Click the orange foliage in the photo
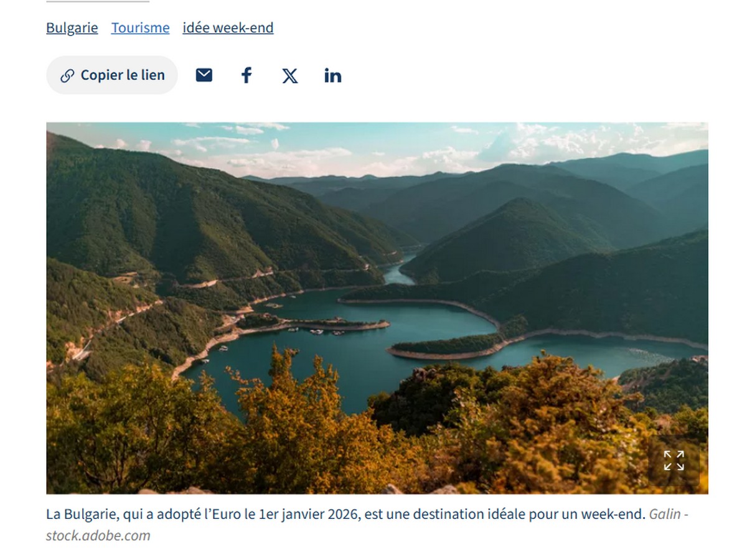This screenshot has width=747, height=560. tap(299, 436)
